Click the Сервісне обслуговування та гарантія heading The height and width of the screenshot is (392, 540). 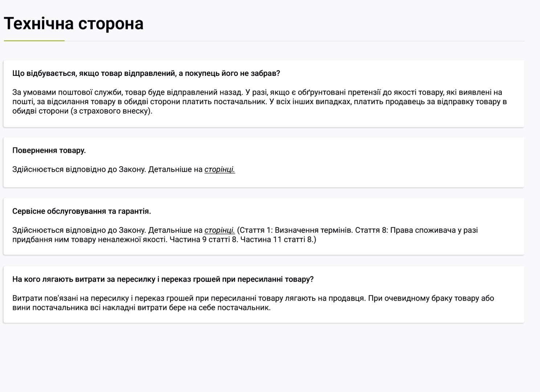pyautogui.click(x=82, y=211)
